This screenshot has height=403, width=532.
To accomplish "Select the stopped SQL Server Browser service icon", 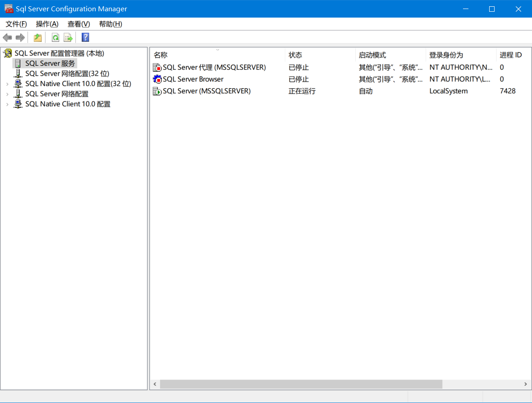I will pos(157,79).
